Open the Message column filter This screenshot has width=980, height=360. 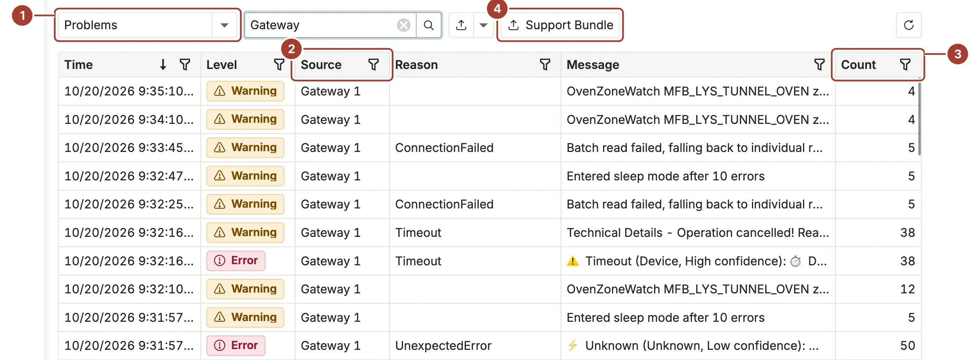point(819,65)
